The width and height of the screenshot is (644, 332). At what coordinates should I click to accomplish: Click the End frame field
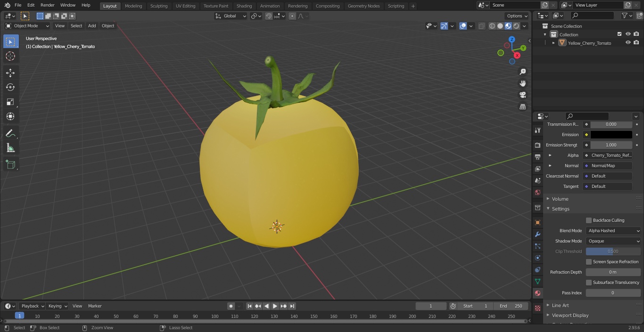pyautogui.click(x=511, y=306)
